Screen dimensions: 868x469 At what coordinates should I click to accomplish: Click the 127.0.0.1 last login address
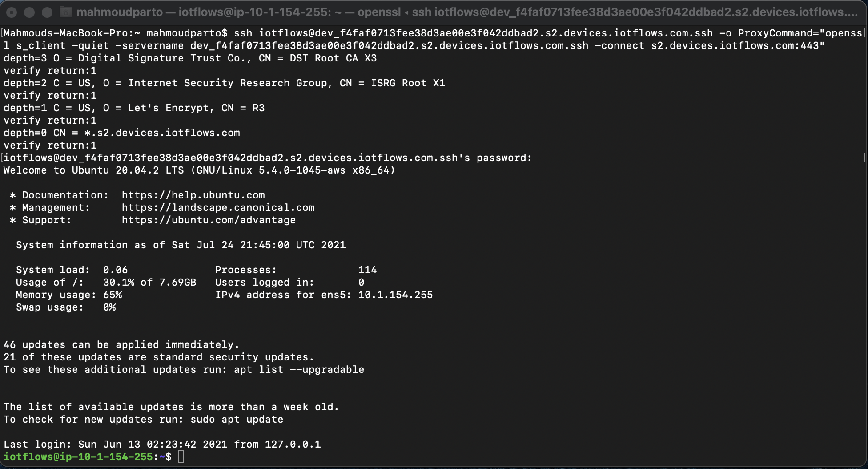tap(293, 445)
